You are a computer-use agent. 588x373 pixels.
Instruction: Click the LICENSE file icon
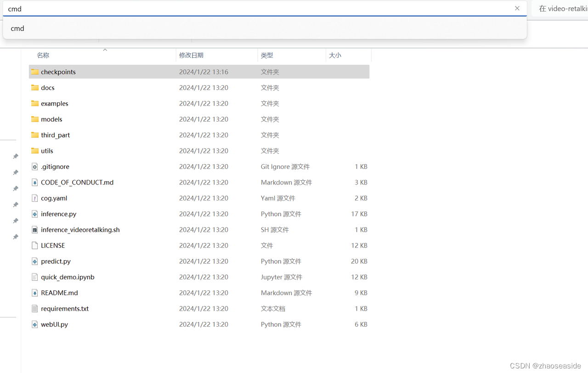[x=35, y=245]
